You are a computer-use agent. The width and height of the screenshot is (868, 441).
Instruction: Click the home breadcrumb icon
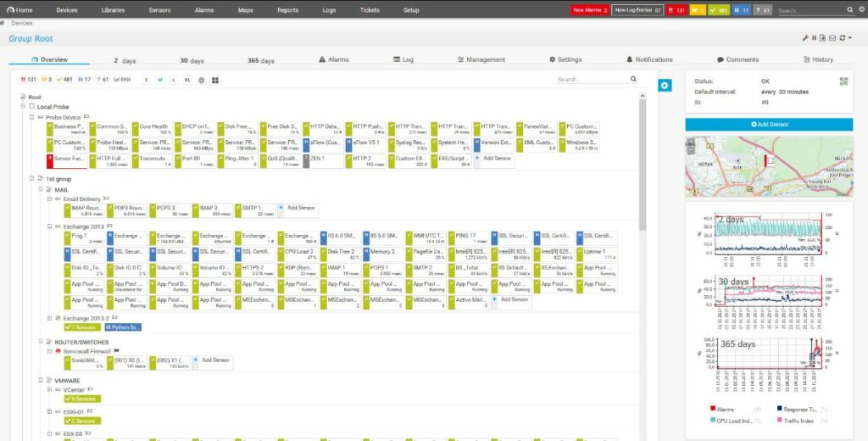[x=3, y=23]
